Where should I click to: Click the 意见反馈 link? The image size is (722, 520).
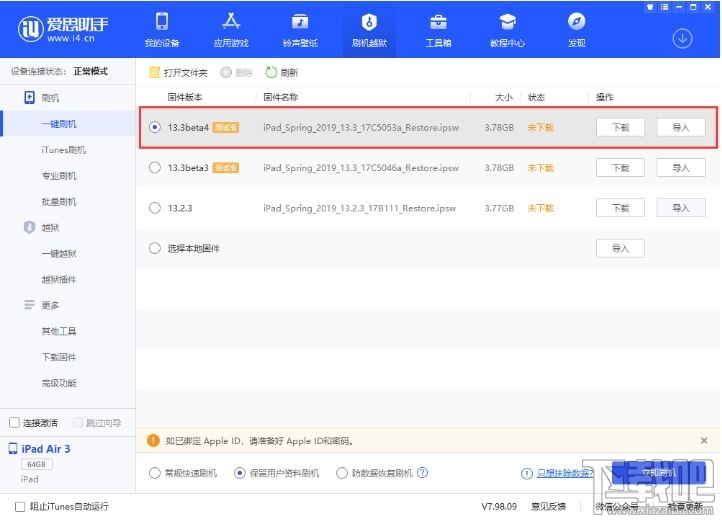coord(548,507)
